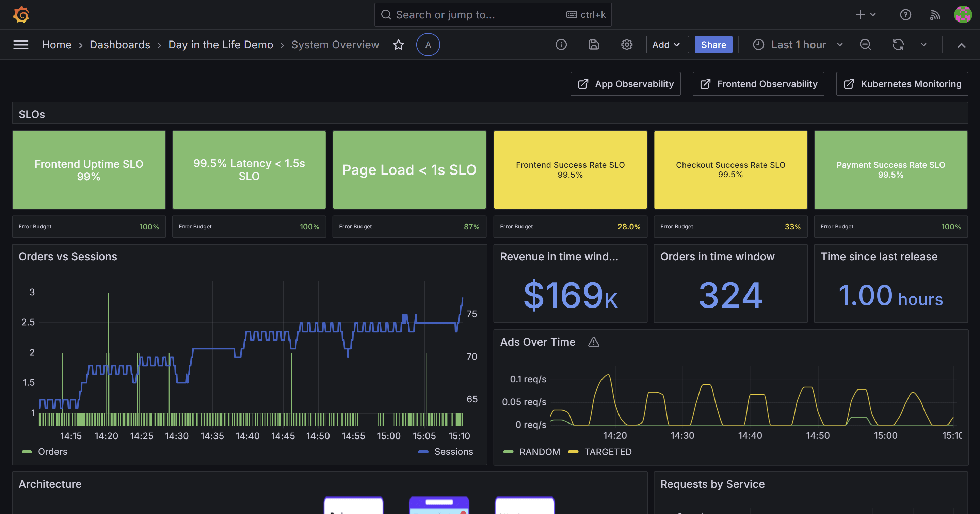
Task: Toggle the Orders series in the legend
Action: (x=52, y=452)
